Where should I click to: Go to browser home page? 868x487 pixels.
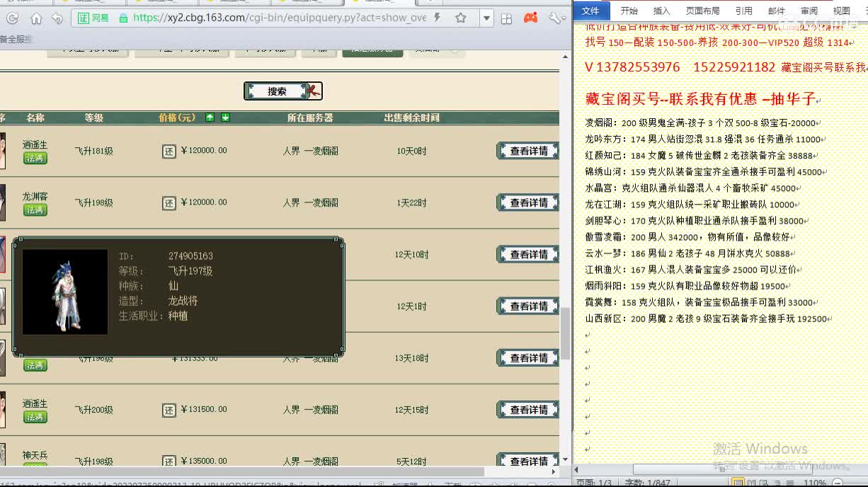tap(36, 18)
